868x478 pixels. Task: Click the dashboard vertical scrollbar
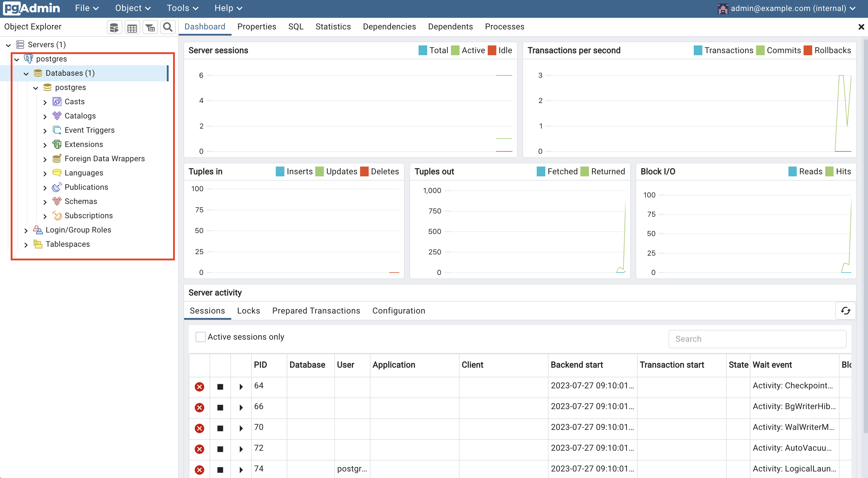pyautogui.click(x=865, y=236)
